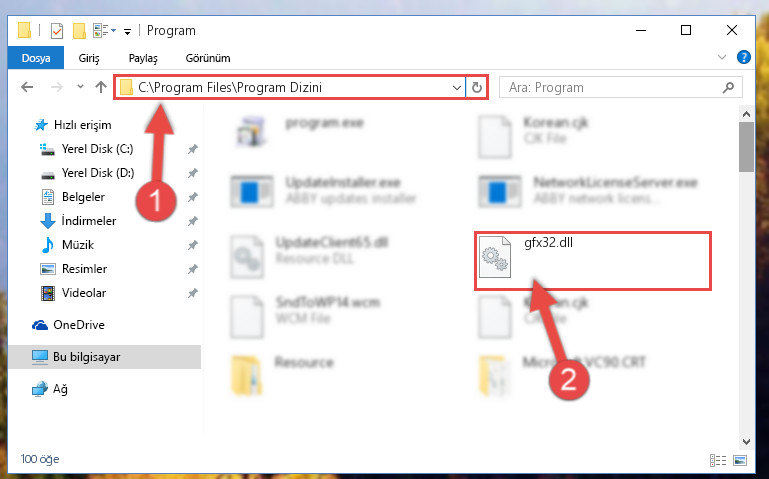Click the search magnifier icon
Viewport: 769px width, 479px height.
[x=728, y=88]
